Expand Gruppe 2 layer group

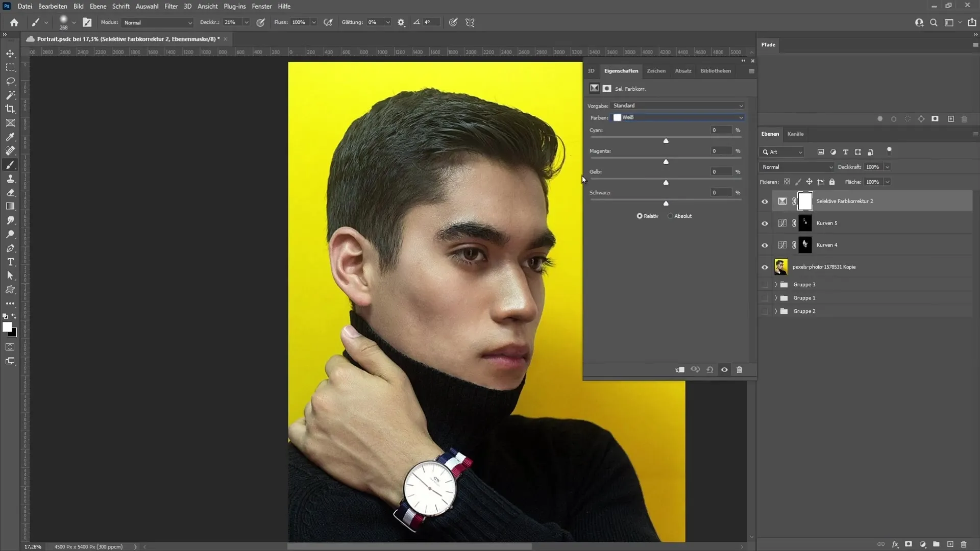click(775, 311)
